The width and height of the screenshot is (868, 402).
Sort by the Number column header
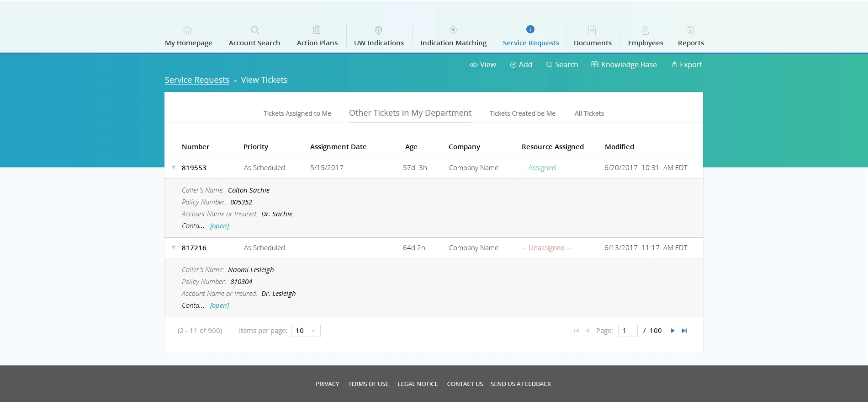point(196,147)
